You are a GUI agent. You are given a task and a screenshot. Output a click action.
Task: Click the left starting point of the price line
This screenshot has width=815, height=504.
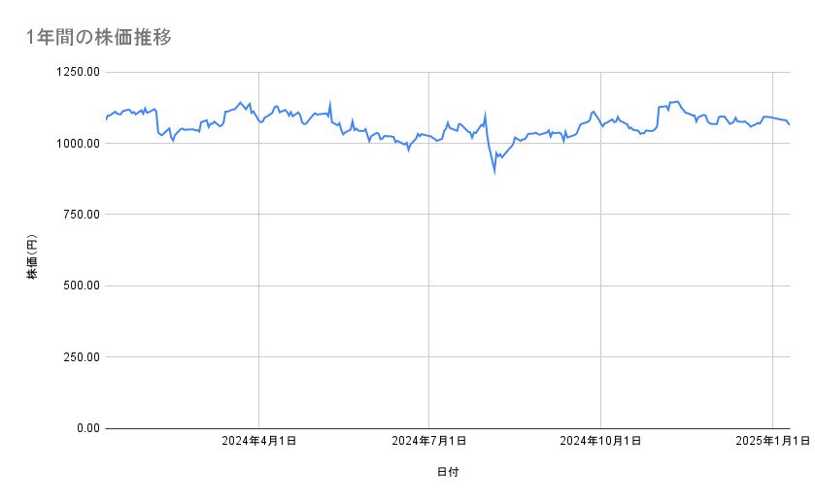tap(106, 119)
